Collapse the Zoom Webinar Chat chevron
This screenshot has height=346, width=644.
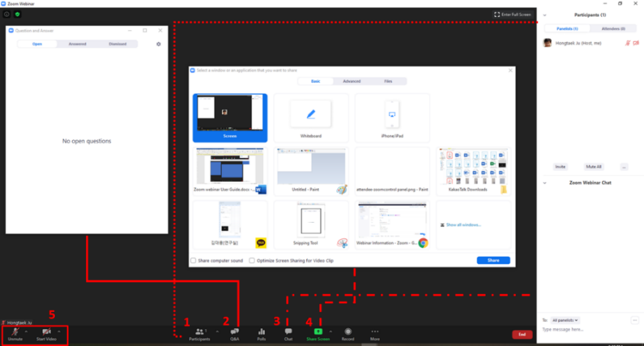click(545, 183)
